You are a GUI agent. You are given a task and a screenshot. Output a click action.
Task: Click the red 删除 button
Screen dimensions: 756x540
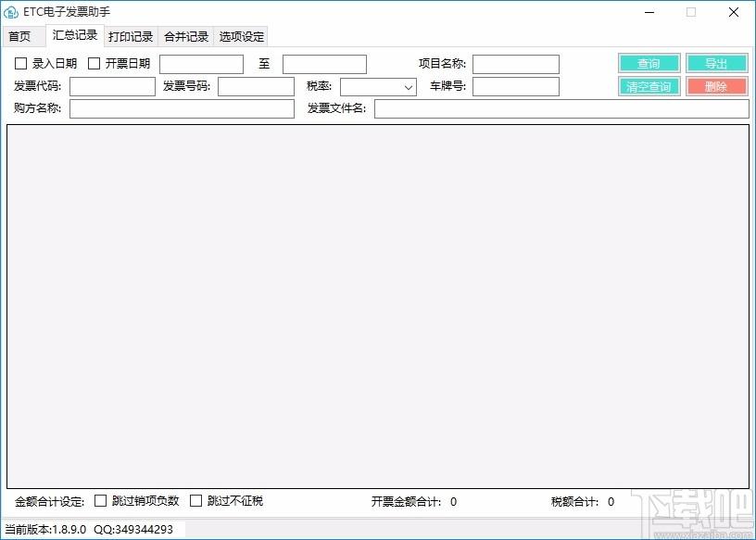tap(716, 87)
